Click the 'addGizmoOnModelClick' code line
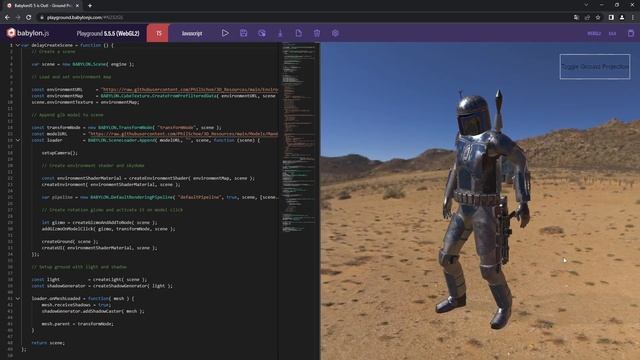 point(108,229)
